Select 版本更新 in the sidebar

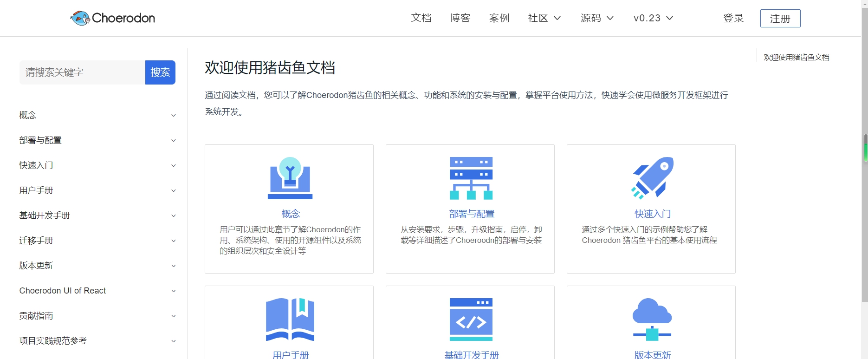(36, 266)
